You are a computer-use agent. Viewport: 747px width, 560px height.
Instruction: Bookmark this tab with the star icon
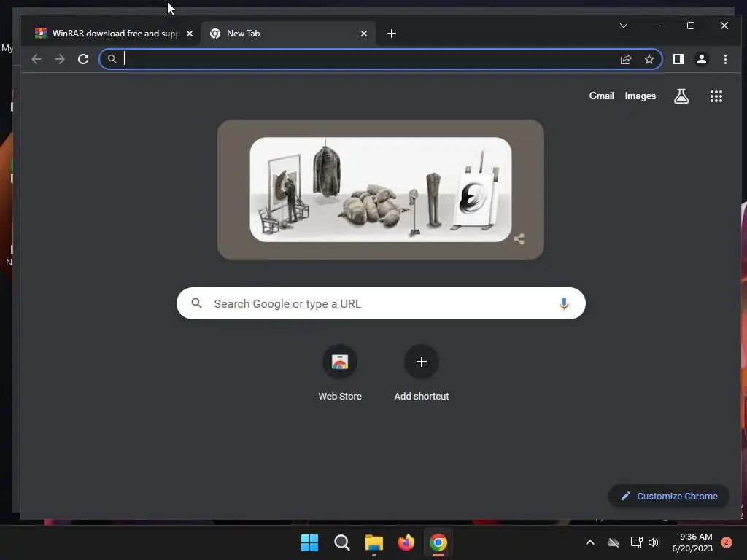649,59
